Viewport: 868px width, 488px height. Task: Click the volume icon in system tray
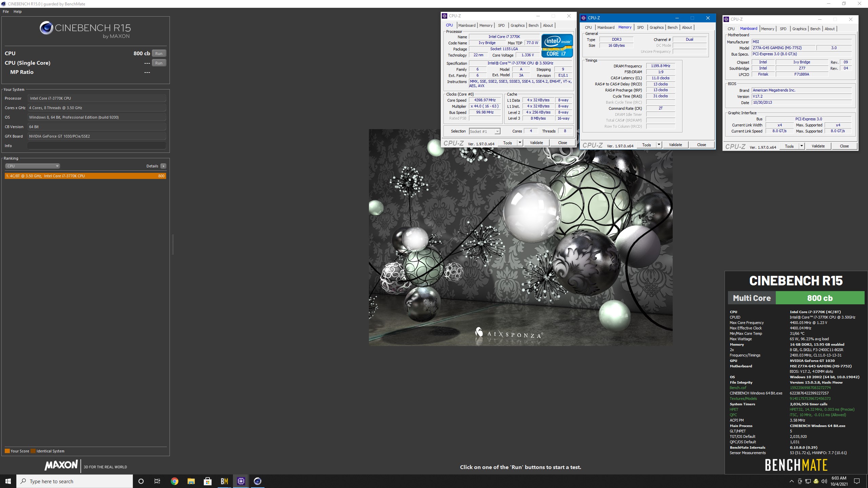[x=824, y=481]
